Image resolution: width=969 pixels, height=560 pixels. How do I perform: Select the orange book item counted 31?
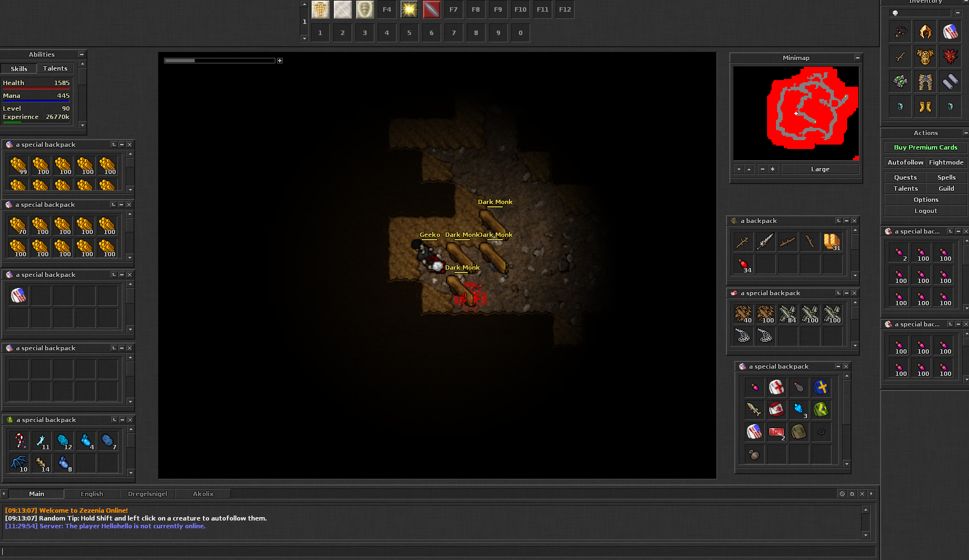click(832, 241)
